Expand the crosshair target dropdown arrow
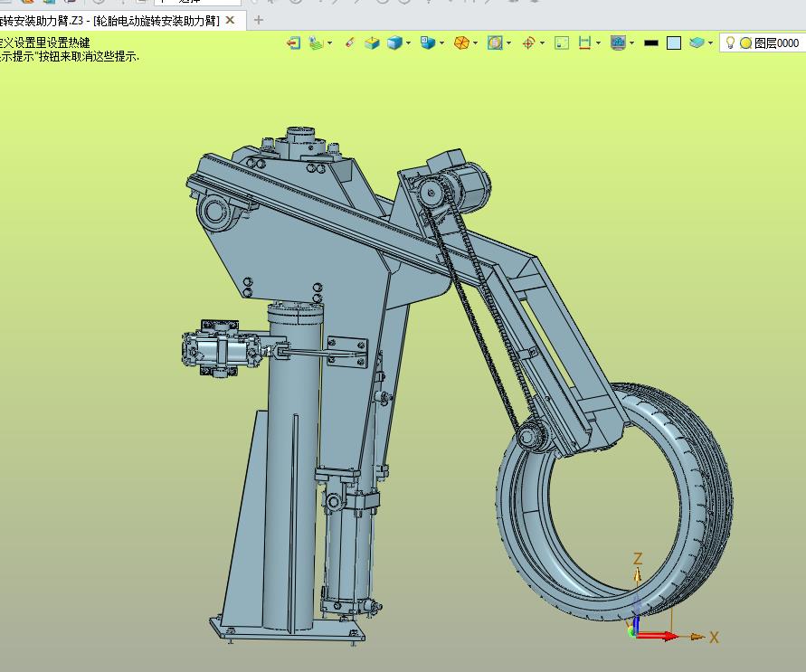The height and width of the screenshot is (672, 806). tap(542, 43)
